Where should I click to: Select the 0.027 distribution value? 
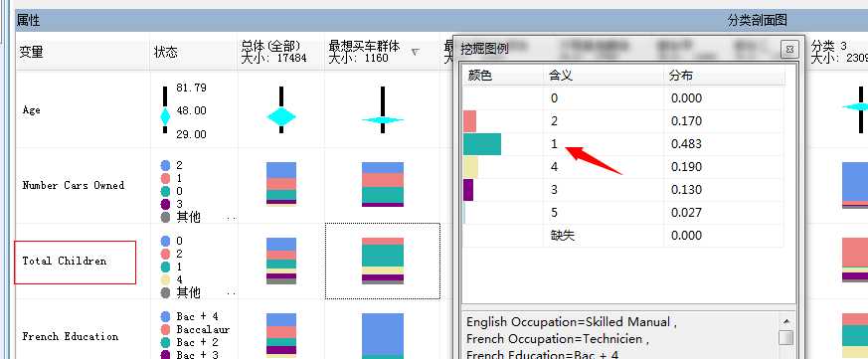tap(686, 213)
